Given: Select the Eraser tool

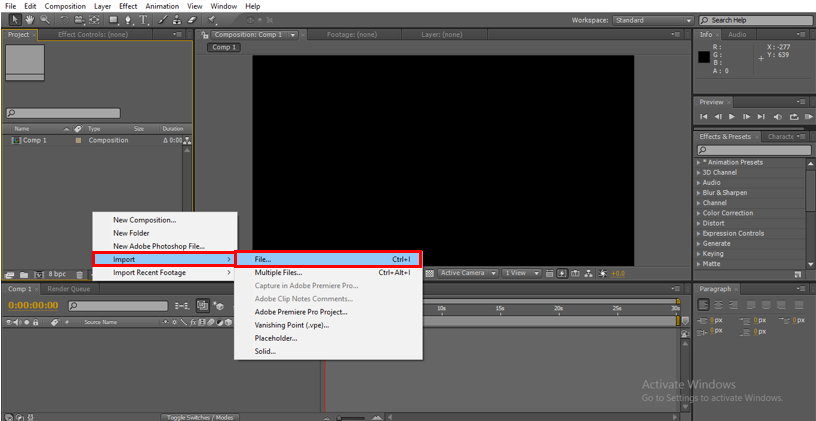Looking at the screenshot, I should pos(192,20).
